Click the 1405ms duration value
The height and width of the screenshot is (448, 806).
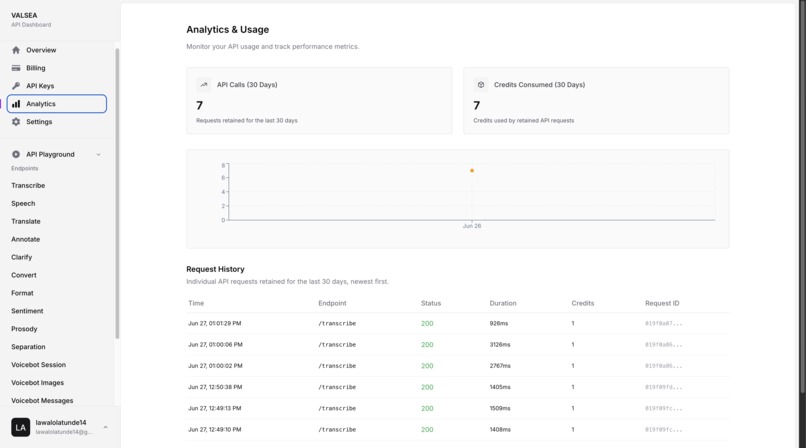[500, 387]
